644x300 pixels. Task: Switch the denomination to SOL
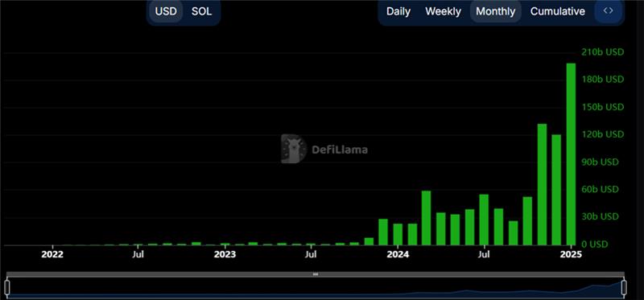pyautogui.click(x=202, y=11)
